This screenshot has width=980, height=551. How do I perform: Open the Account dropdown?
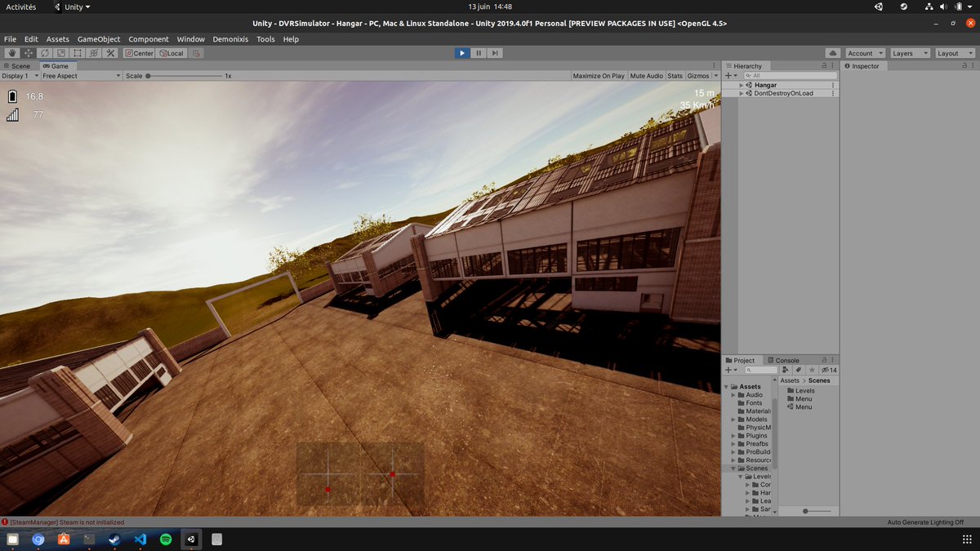coord(865,53)
